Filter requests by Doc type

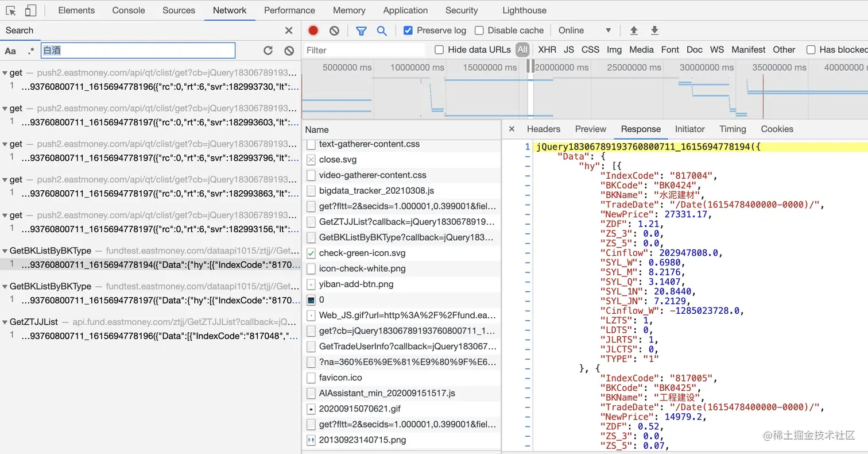pyautogui.click(x=694, y=50)
